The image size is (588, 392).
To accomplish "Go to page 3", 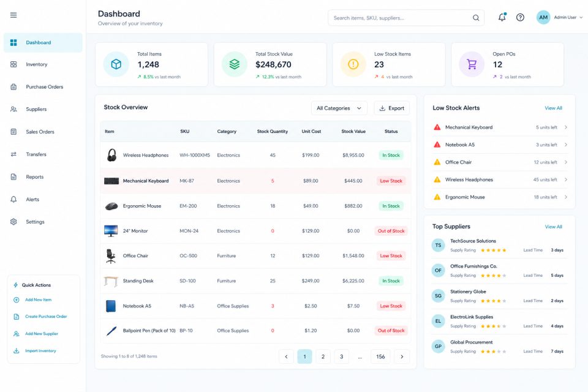I will 341,356.
